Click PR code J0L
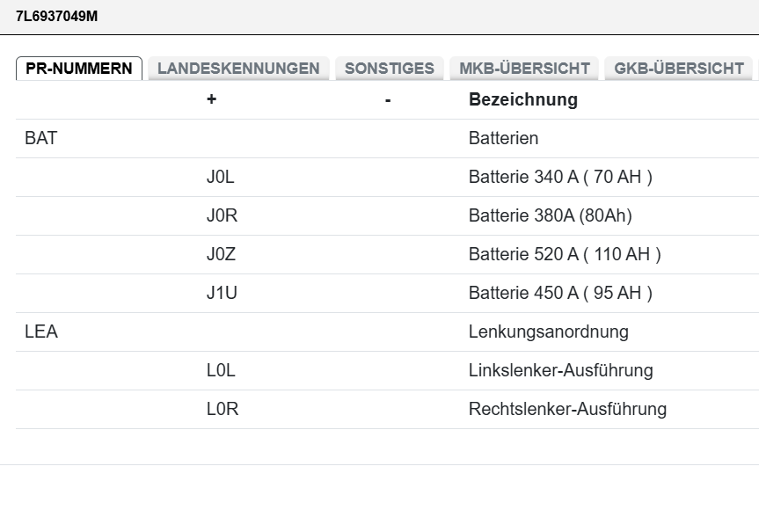 (x=221, y=177)
